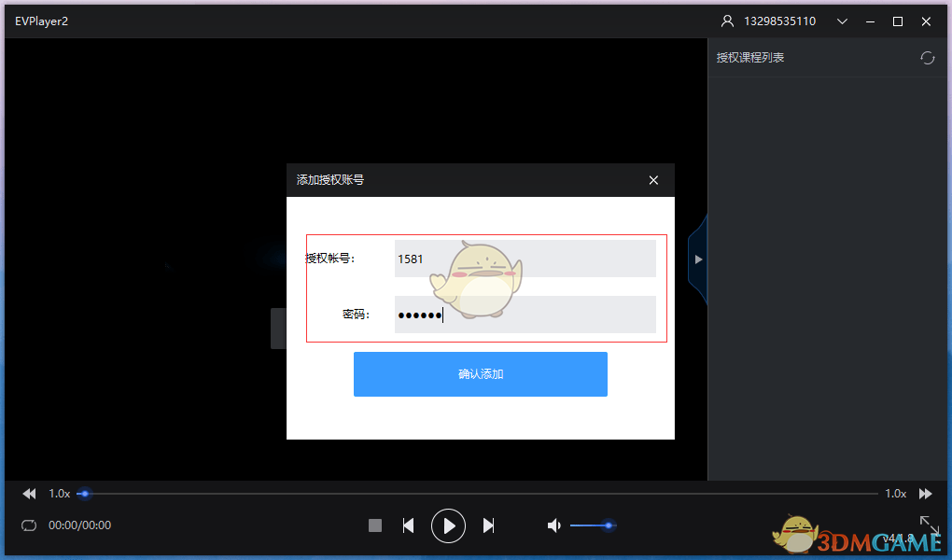Click the left 1.0x speed label

59,493
